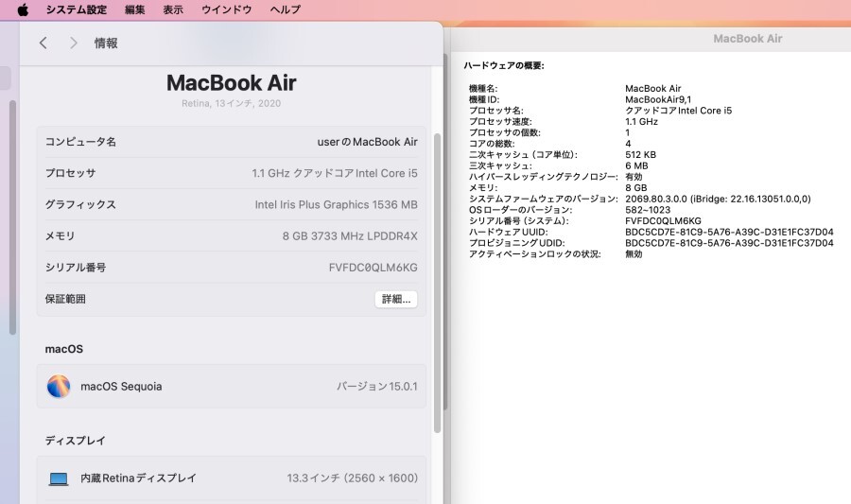Select serial number FVFDC0QLM6KG in 情報 pane
851x504 pixels.
pyautogui.click(x=373, y=268)
